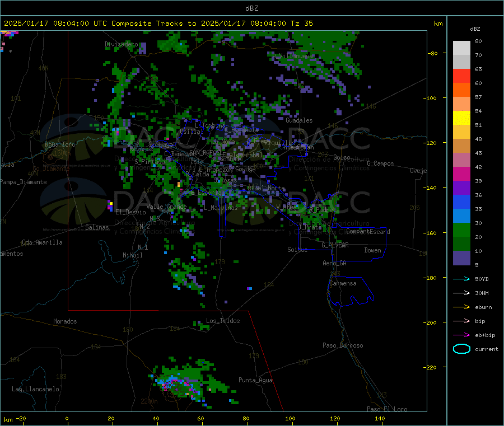Screen dimensions: 504x426
Task: Pick the bright yellow 51-54 dBZ swatch
Action: [461, 118]
